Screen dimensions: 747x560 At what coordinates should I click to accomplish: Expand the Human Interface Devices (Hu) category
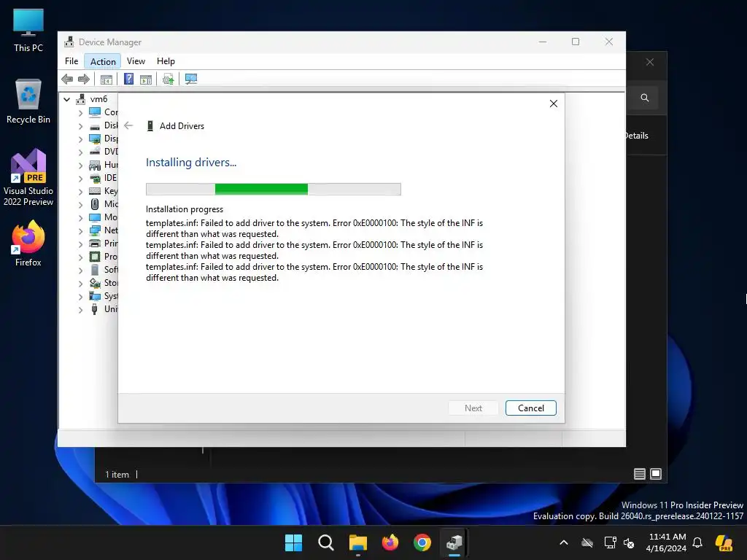tap(80, 166)
